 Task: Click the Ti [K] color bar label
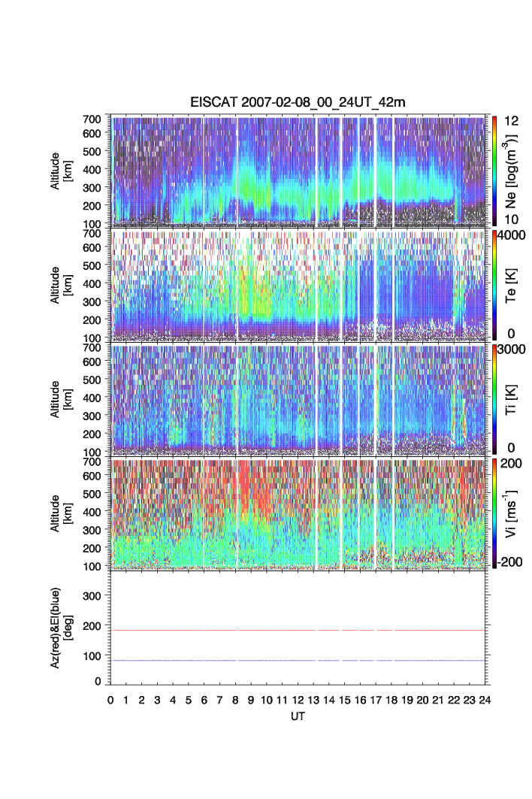tap(513, 398)
